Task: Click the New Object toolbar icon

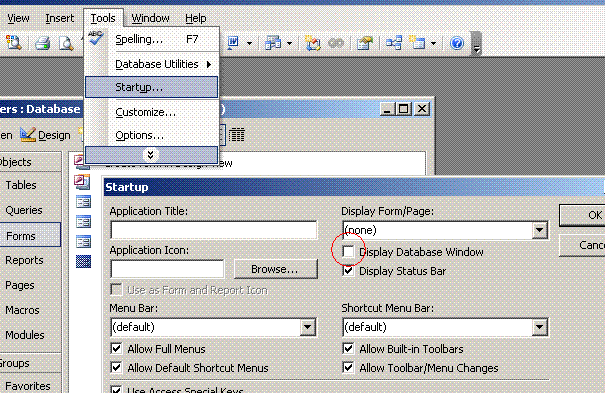Action: tap(417, 43)
